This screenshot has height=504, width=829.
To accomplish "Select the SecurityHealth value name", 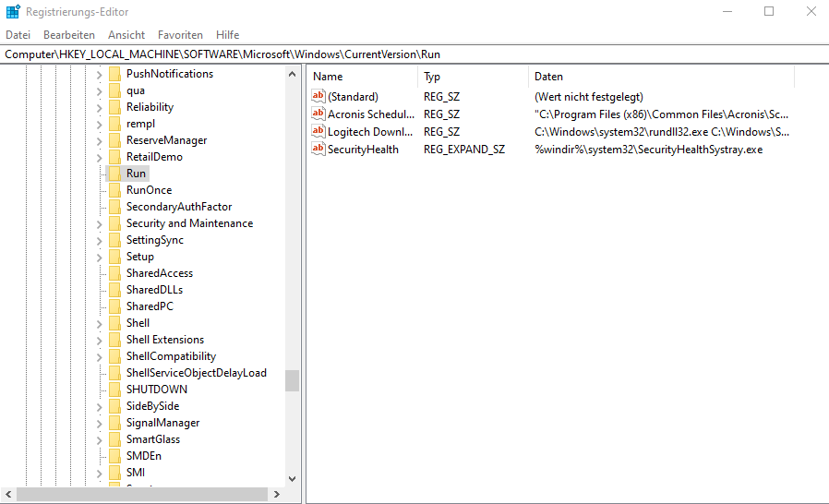I will click(x=363, y=150).
